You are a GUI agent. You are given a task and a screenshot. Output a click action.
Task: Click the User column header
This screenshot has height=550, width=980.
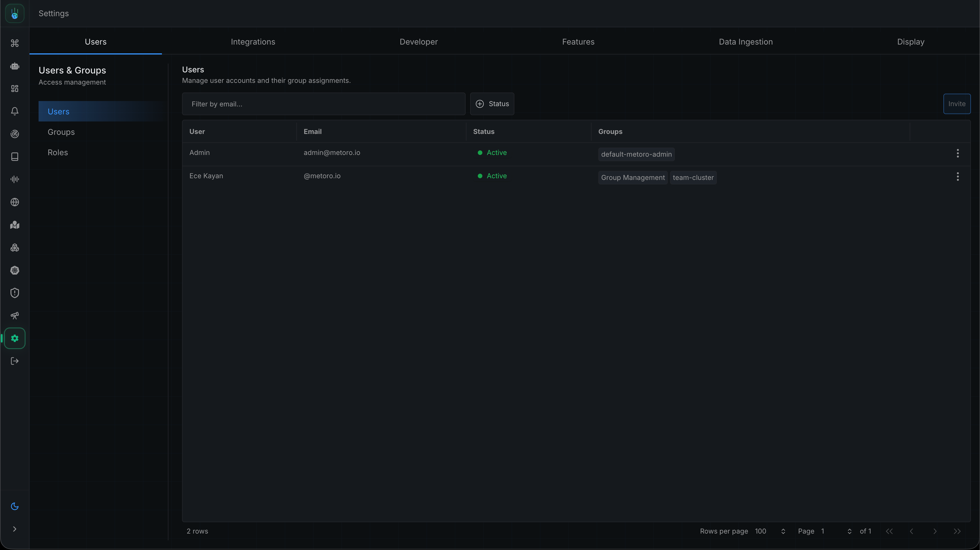tap(197, 132)
